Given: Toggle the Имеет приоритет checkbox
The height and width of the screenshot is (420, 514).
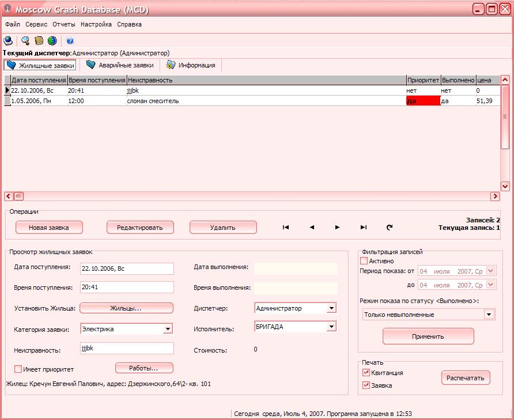Looking at the screenshot, I should point(18,369).
